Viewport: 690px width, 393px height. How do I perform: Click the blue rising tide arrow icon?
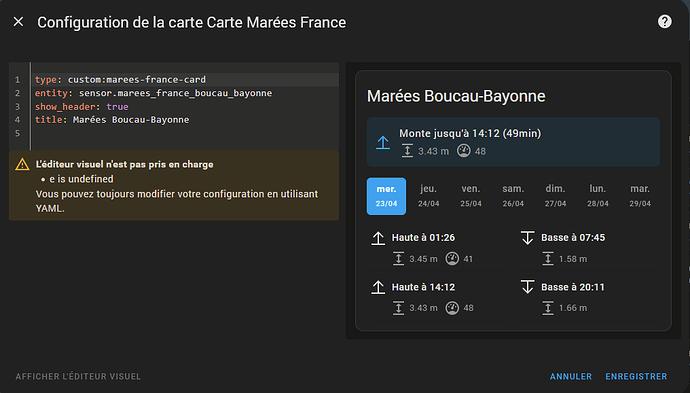[x=383, y=142]
